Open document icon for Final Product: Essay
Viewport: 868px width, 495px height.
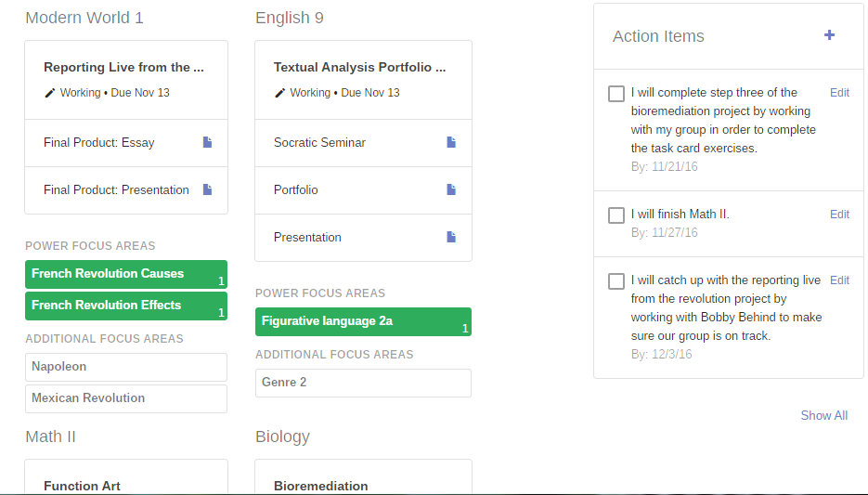pyautogui.click(x=208, y=142)
